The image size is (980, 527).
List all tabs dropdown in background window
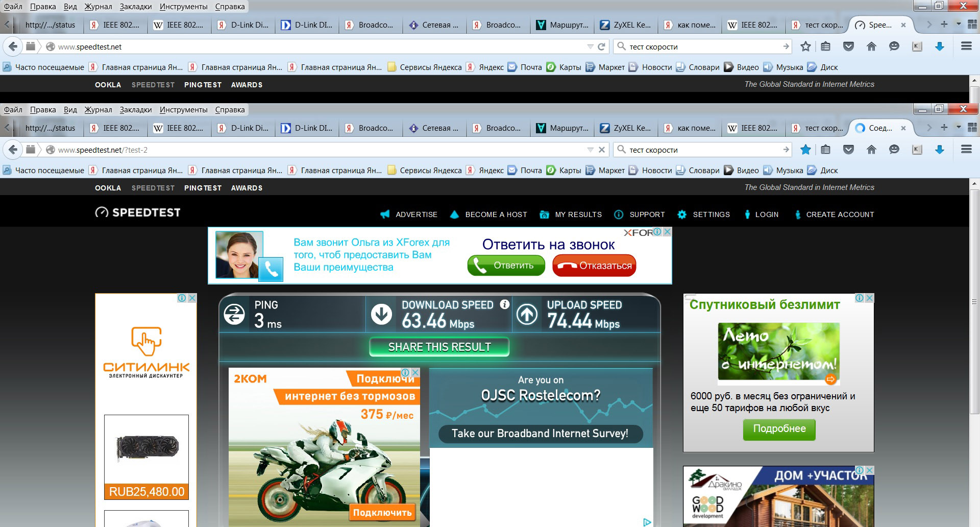(x=958, y=25)
